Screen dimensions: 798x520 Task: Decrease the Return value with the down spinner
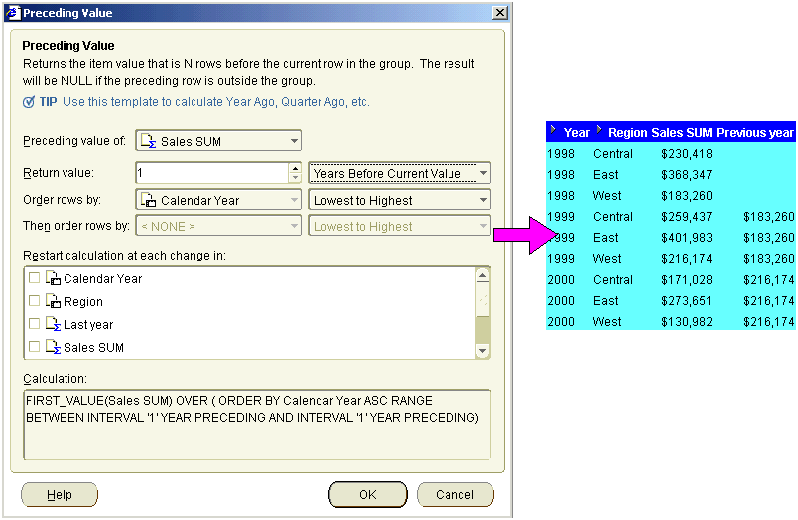click(295, 178)
